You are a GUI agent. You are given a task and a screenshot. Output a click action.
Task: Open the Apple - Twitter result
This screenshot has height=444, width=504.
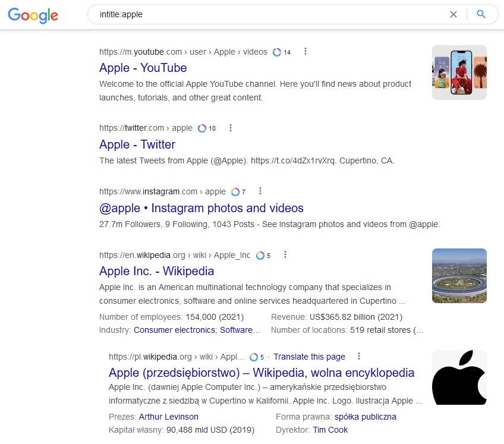click(137, 144)
